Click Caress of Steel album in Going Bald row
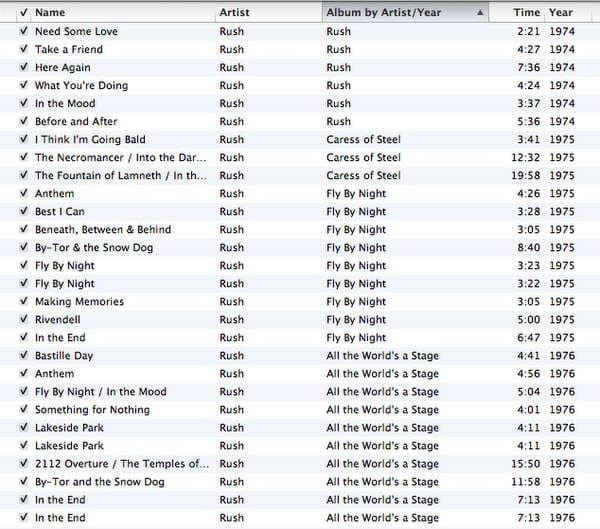Viewport: 600px width, 529px height. click(x=363, y=139)
